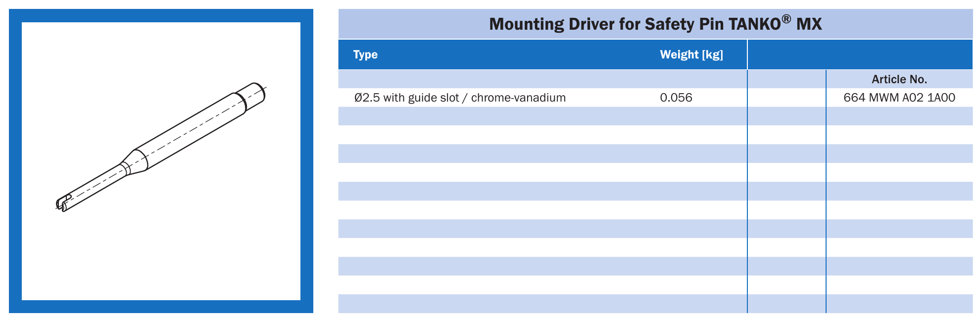Click the 0.056 weight value
This screenshot has width=980, height=322.
pyautogui.click(x=676, y=98)
